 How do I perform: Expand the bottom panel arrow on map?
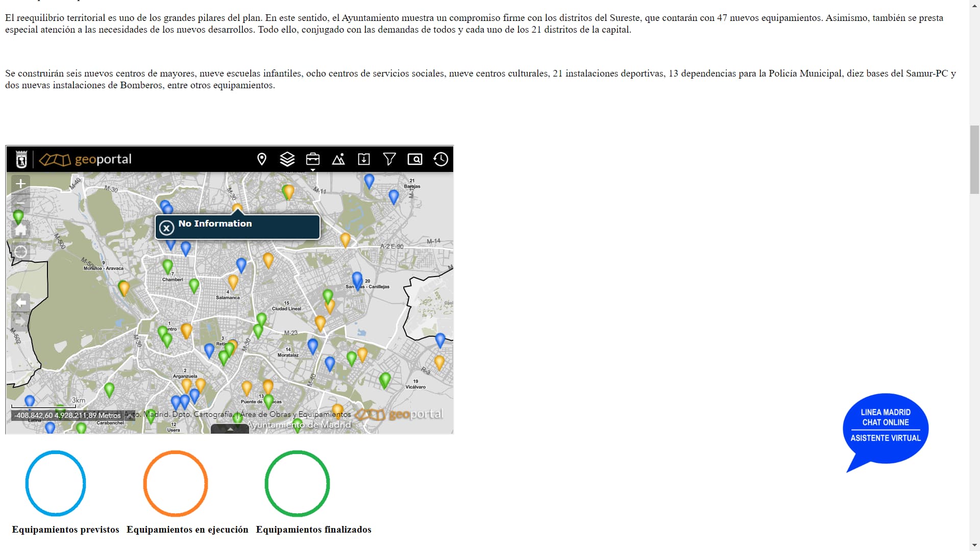click(230, 429)
